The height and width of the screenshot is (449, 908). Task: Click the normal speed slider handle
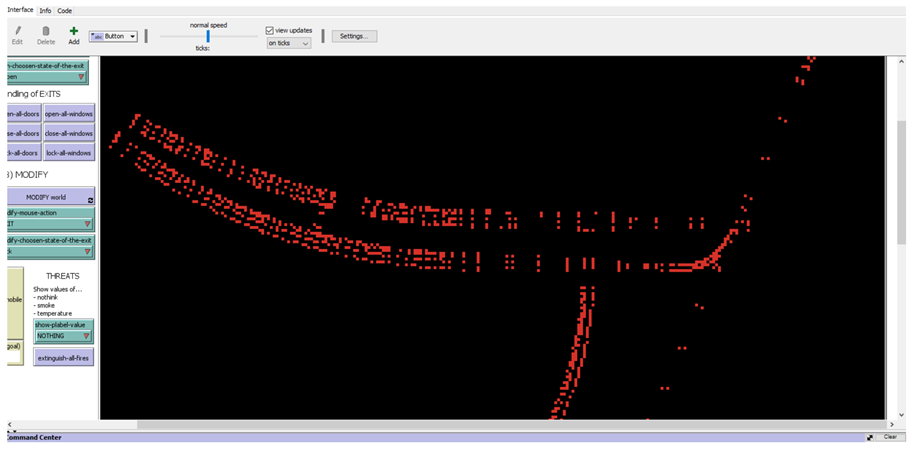(x=208, y=36)
